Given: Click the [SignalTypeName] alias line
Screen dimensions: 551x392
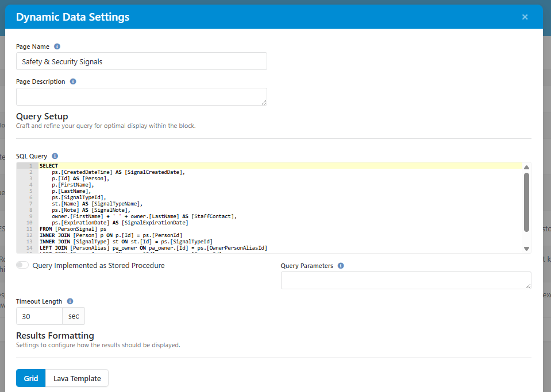Looking at the screenshot, I should click(97, 204).
